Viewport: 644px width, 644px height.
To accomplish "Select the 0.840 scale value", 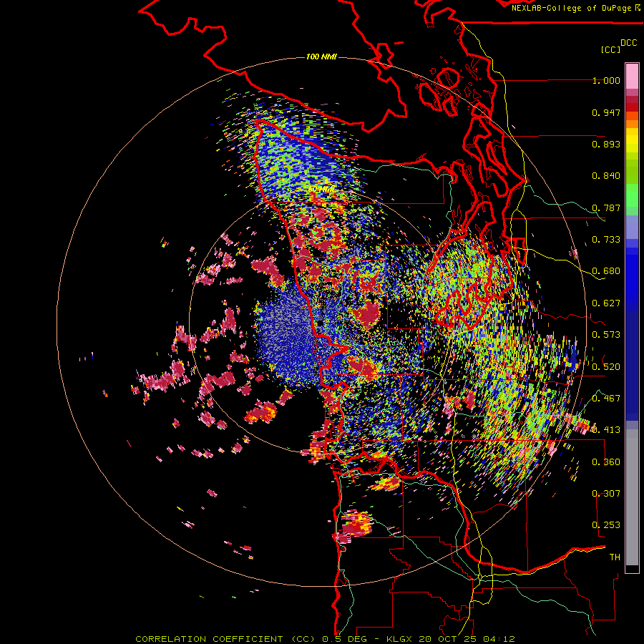I will coord(606,176).
